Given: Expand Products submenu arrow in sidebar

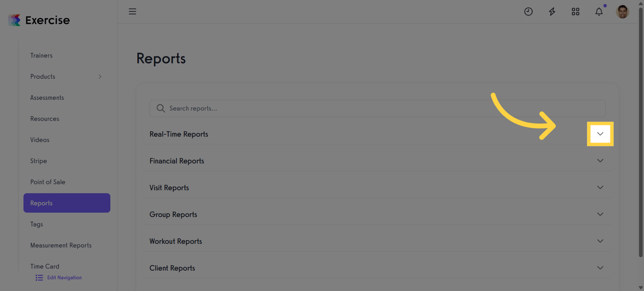Looking at the screenshot, I should pos(100,77).
